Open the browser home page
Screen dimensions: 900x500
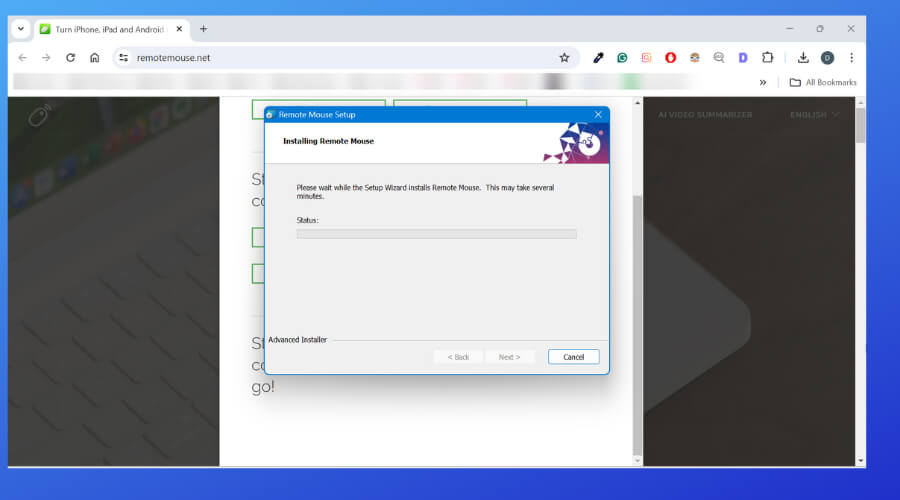click(95, 57)
